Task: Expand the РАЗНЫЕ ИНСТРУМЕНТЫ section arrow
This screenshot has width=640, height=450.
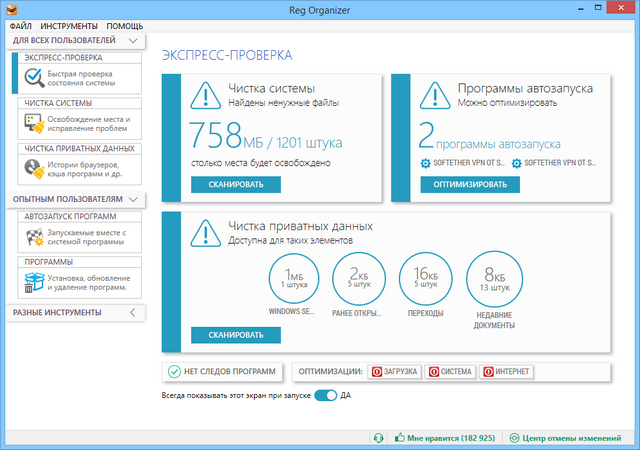Action: (133, 313)
